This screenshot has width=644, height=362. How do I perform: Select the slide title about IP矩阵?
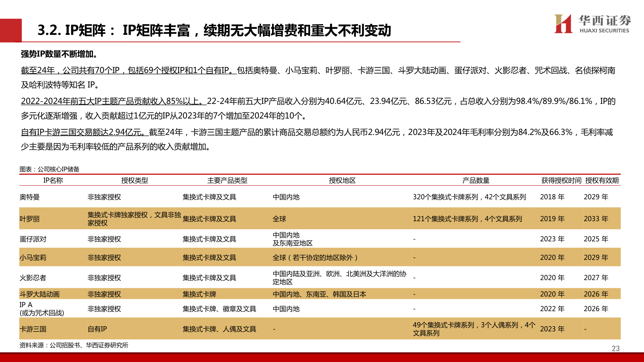(x=214, y=31)
